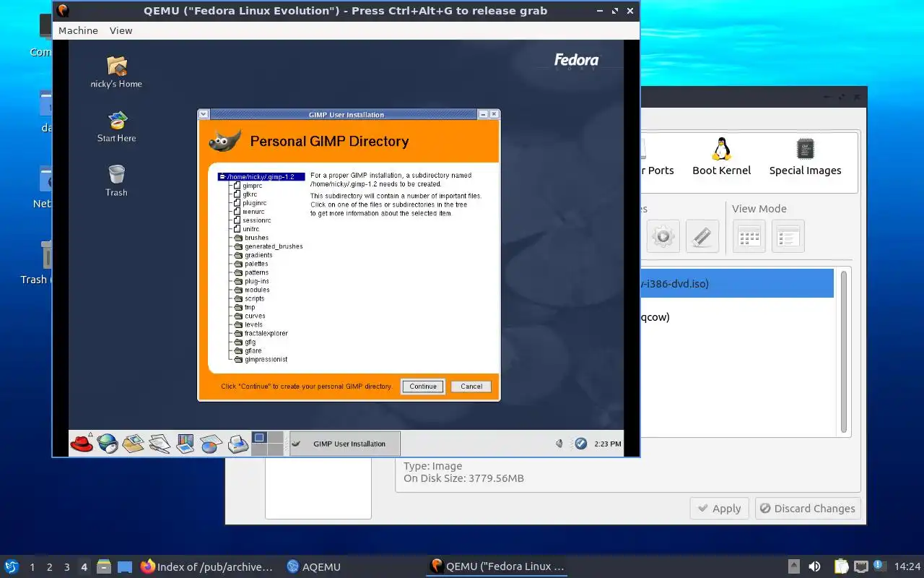The width and height of the screenshot is (924, 578).
Task: Open Special Images chip icon in AQEMU
Action: pyautogui.click(x=805, y=157)
